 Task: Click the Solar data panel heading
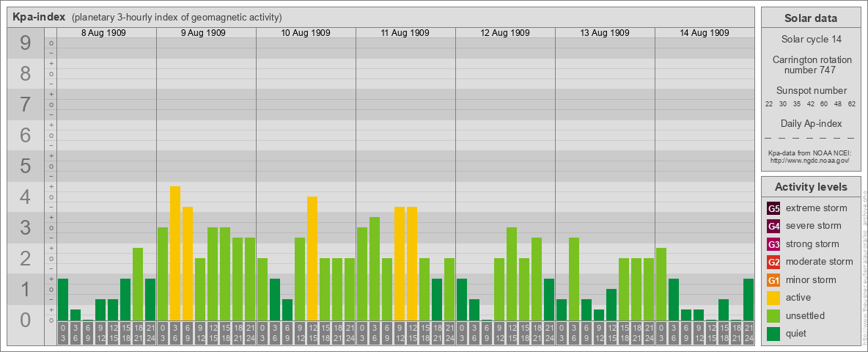tap(811, 18)
